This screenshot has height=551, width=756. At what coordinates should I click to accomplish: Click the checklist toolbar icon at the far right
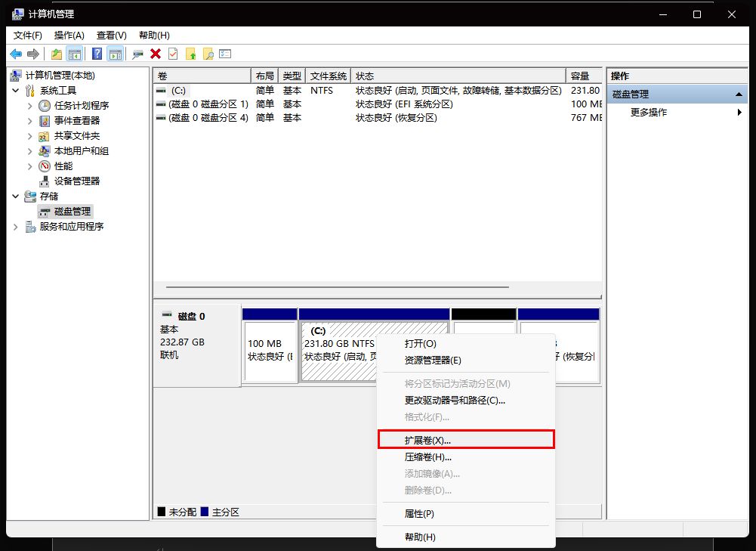(227, 54)
